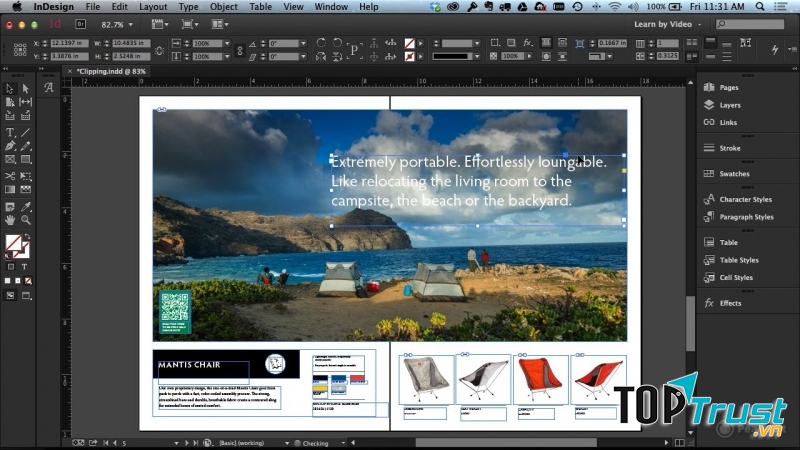
Task: Pick the Pen tool
Action: tap(10, 146)
